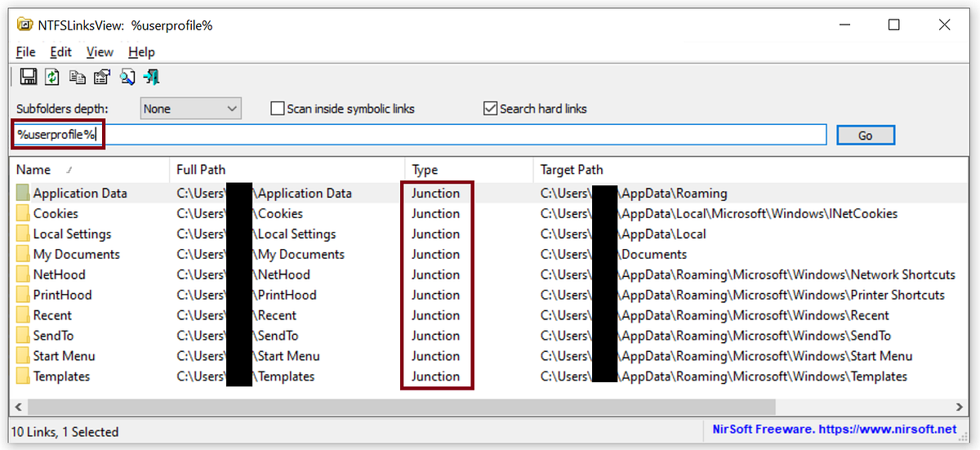The height and width of the screenshot is (450, 980).
Task: Select the Start Menu folder icon
Action: click(23, 356)
